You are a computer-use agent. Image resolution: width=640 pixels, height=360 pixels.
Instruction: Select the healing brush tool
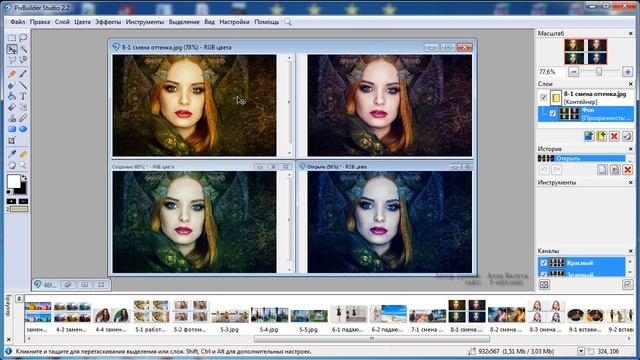23,118
